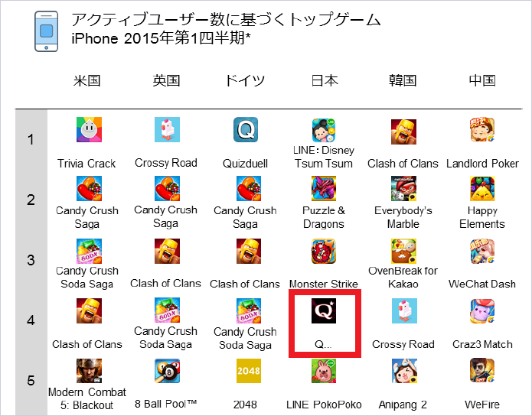Select the Quizduell Q icon
Image resolution: width=532 pixels, height=416 pixels.
(246, 129)
